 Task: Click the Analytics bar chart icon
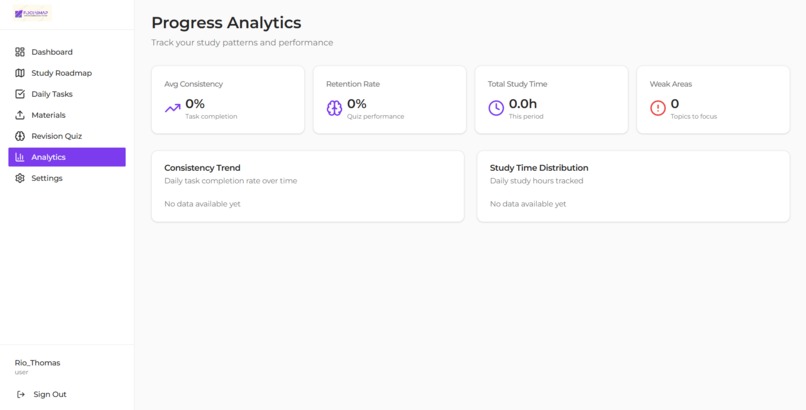20,157
